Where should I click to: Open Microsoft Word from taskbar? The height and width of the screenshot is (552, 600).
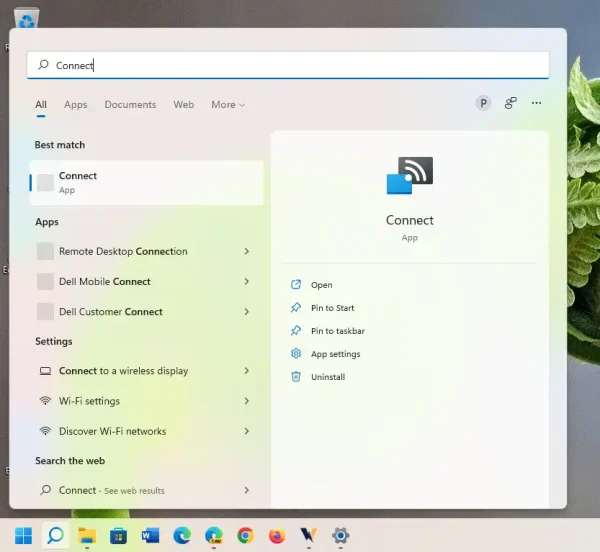[150, 536]
